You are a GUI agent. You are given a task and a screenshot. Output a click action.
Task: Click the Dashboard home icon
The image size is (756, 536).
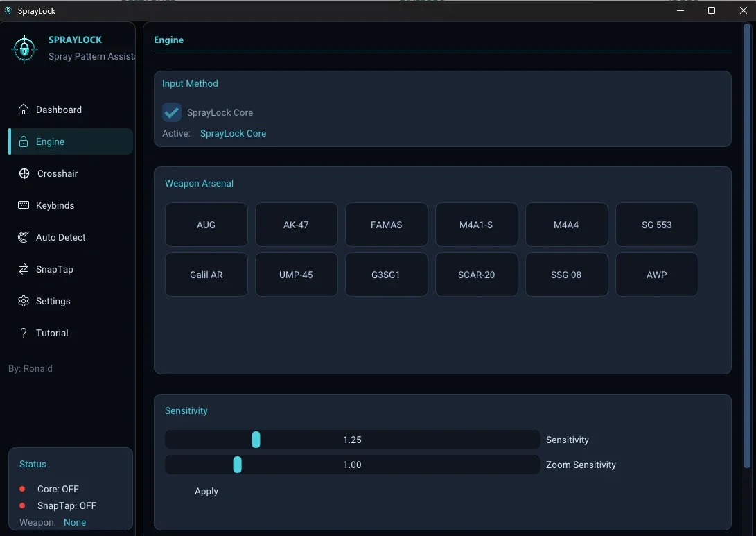[x=24, y=110]
